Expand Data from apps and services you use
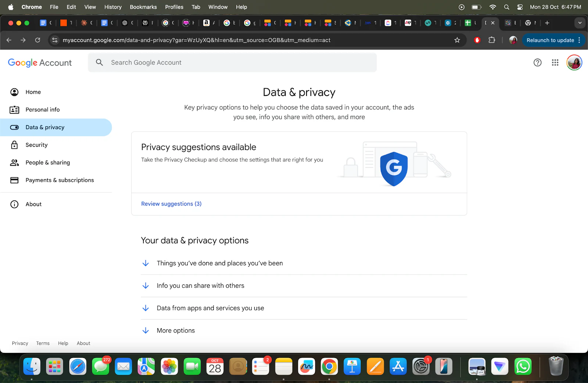The height and width of the screenshot is (383, 588). [304, 308]
